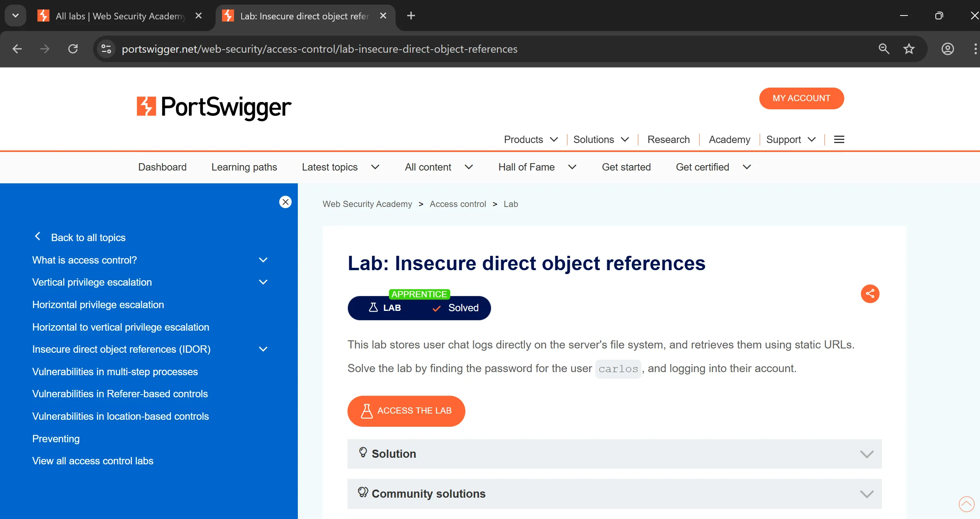Expand the Solution section
Viewport: 980px width, 519px height.
pos(614,454)
